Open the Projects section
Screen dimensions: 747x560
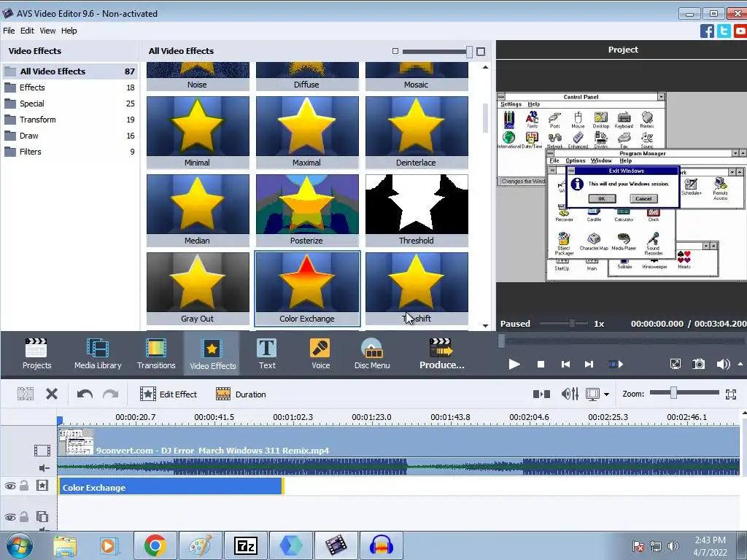(36, 354)
